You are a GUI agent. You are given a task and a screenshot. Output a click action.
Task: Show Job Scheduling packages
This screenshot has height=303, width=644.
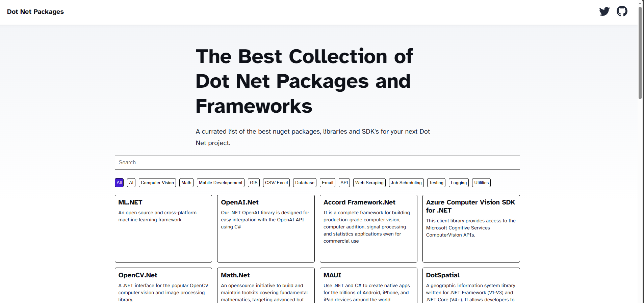point(406,183)
